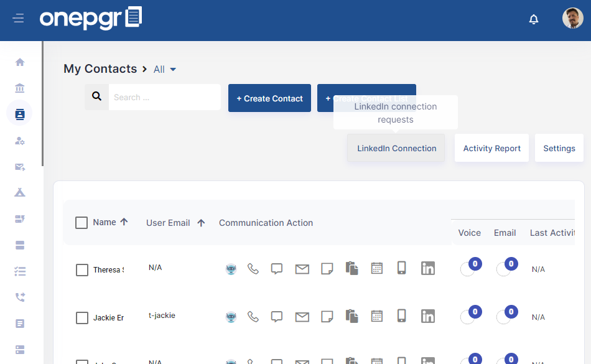Select the Theresa contact checkbox
This screenshot has height=364, width=591.
point(81,270)
